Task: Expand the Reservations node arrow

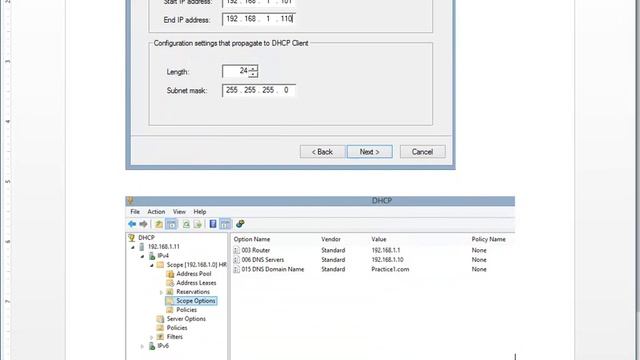Action: click(x=161, y=292)
